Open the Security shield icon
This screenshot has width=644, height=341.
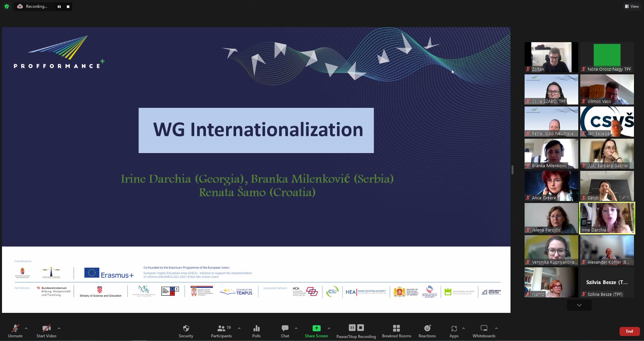186,329
